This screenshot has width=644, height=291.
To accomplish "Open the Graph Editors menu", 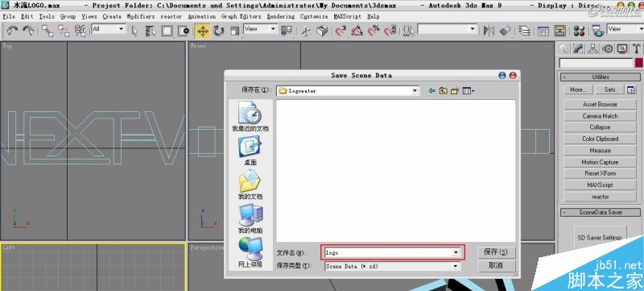I will (x=241, y=16).
